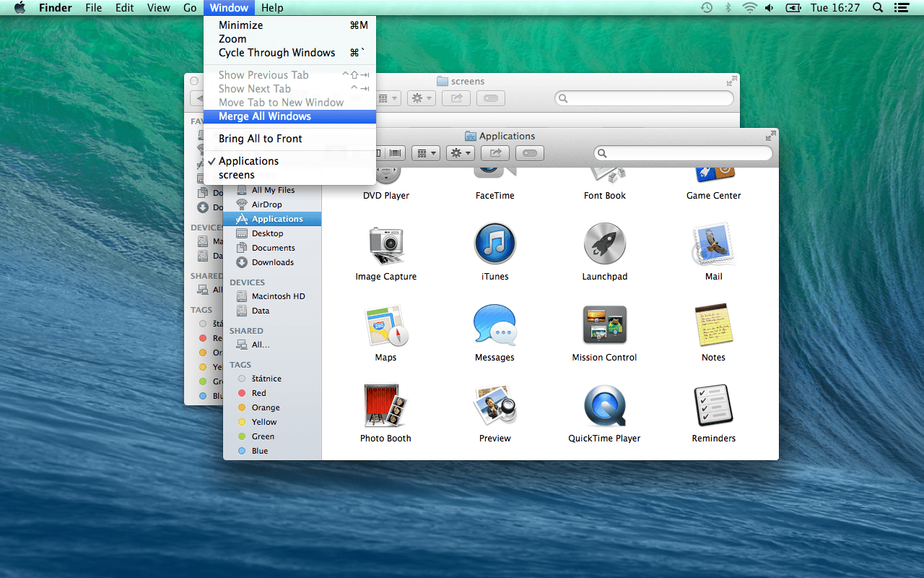Select the Messages speech bubble icon
This screenshot has height=578, width=924.
click(495, 325)
